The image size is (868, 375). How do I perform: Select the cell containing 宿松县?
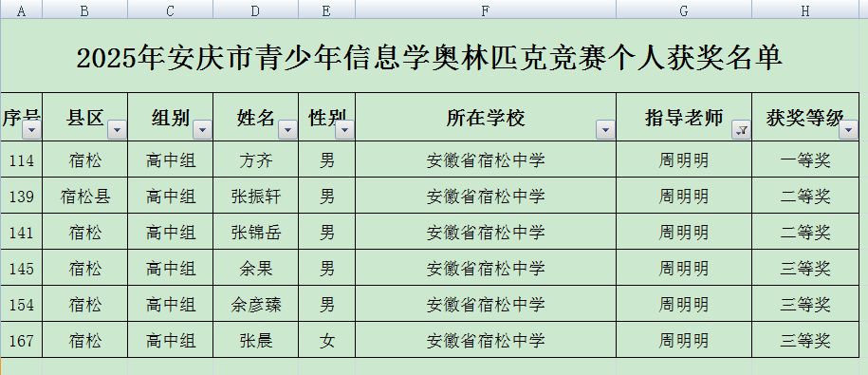point(84,196)
